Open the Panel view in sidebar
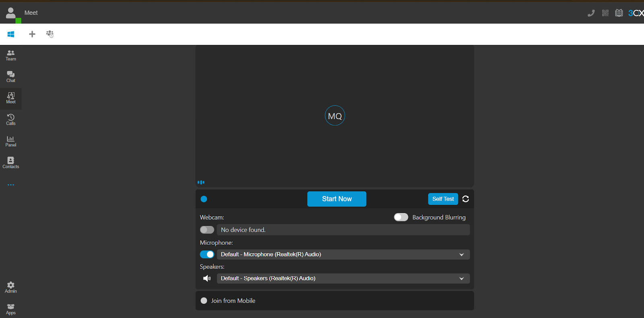Viewport: 644px width, 318px height. [11, 141]
